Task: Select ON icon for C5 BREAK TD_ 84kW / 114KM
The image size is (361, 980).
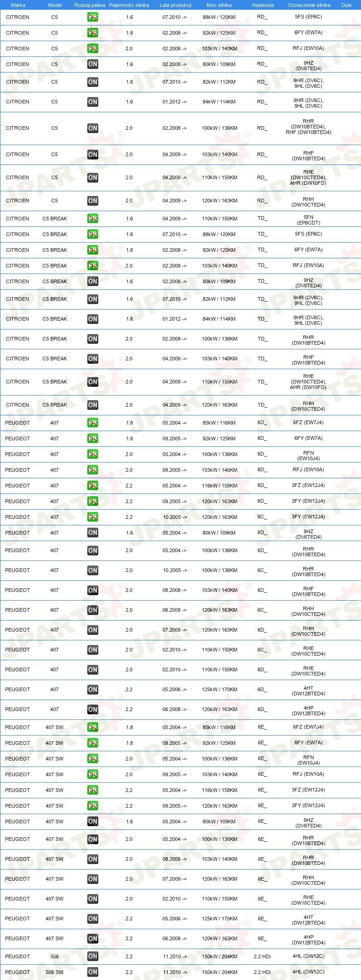Action: (92, 319)
